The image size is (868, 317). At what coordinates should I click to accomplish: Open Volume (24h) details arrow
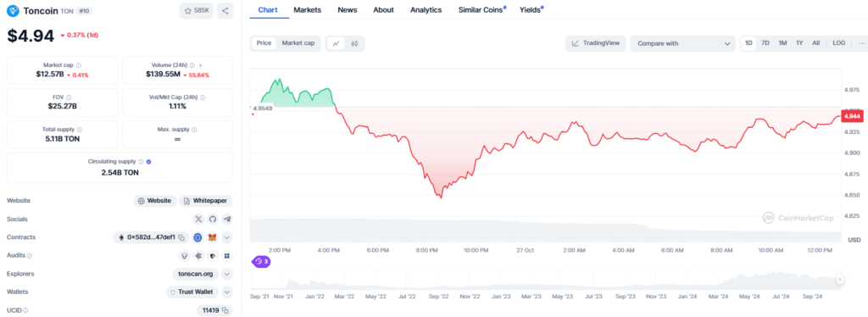[200, 65]
